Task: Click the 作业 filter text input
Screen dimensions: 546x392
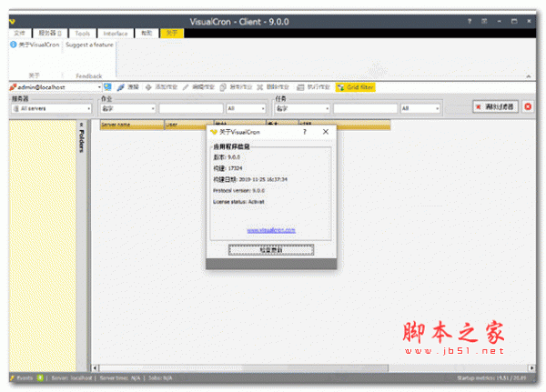Action: (191, 108)
